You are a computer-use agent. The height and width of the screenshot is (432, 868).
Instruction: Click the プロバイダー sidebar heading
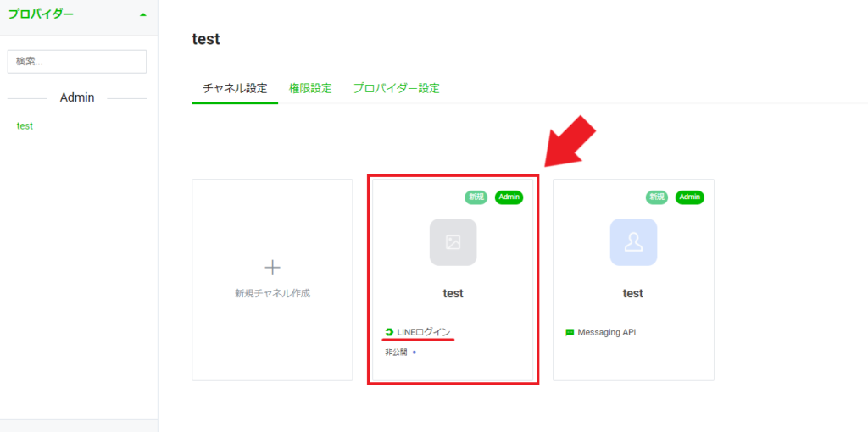(41, 14)
